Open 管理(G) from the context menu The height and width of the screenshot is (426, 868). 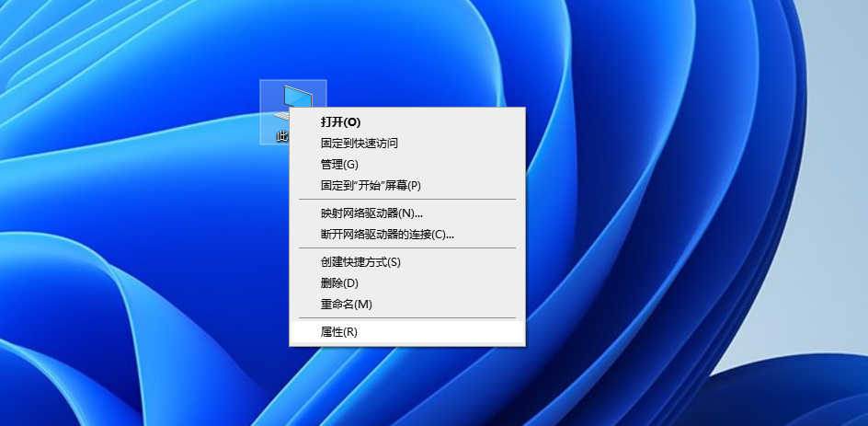[x=406, y=165]
